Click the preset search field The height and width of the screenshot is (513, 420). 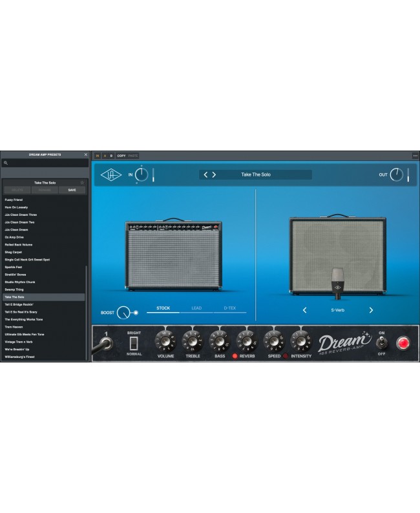pyautogui.click(x=45, y=163)
